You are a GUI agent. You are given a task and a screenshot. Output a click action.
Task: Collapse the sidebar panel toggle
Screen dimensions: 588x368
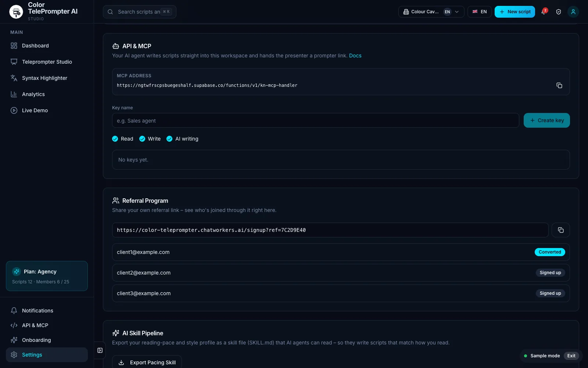[x=100, y=350]
